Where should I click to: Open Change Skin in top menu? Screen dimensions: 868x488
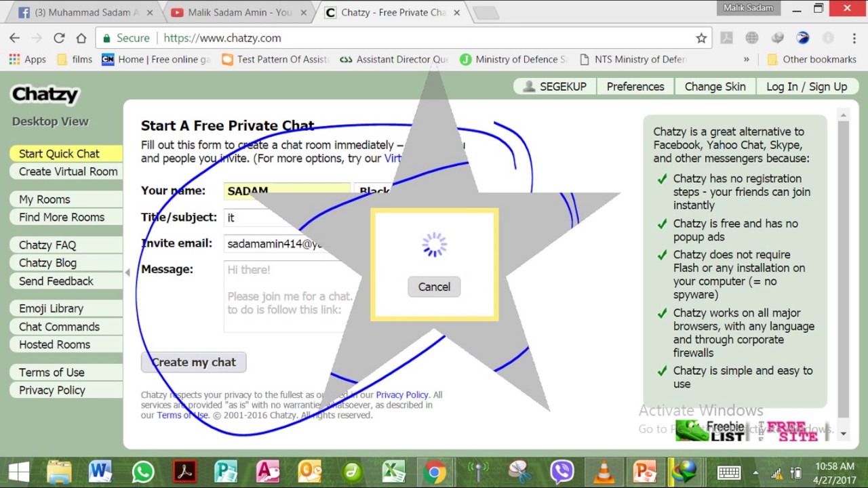(715, 86)
